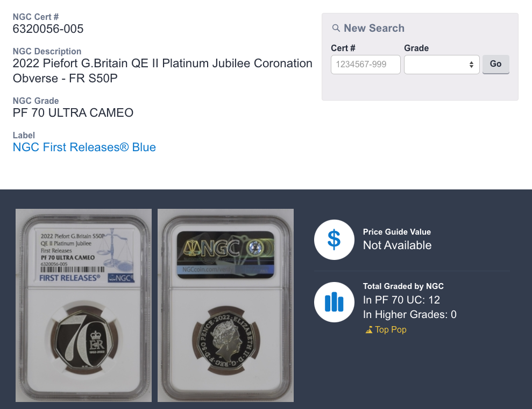
Task: Follow the Top Pop text link
Action: (391, 330)
